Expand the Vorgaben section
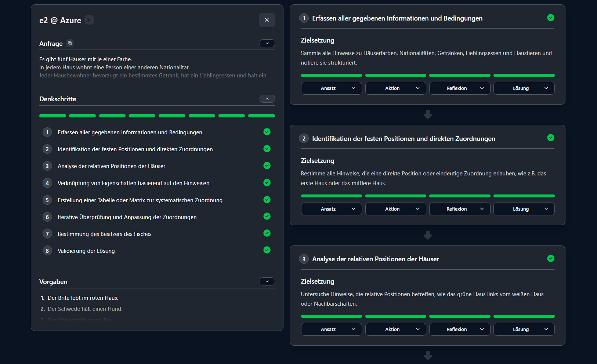 click(x=267, y=281)
